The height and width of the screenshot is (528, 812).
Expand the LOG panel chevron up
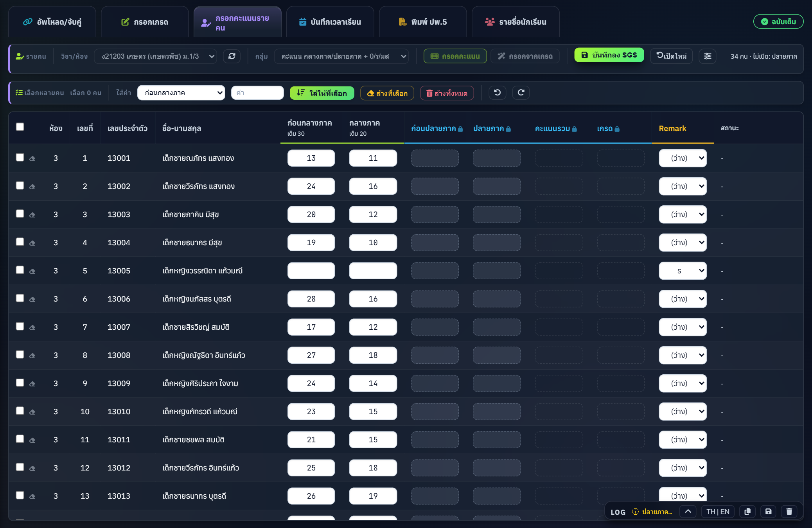click(688, 511)
